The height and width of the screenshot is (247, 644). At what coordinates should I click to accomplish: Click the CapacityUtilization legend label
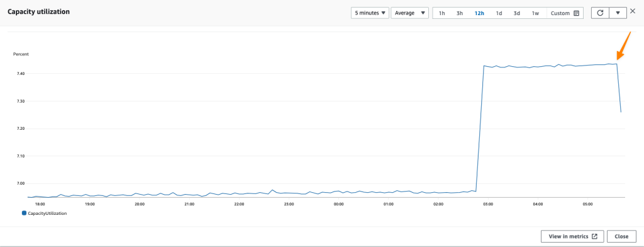point(47,213)
